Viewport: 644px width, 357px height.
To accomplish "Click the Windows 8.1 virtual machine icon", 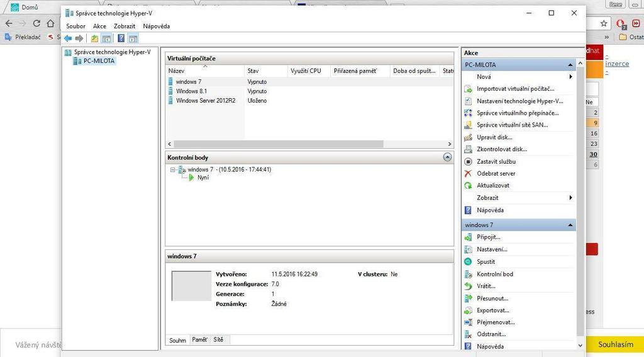I will point(170,91).
